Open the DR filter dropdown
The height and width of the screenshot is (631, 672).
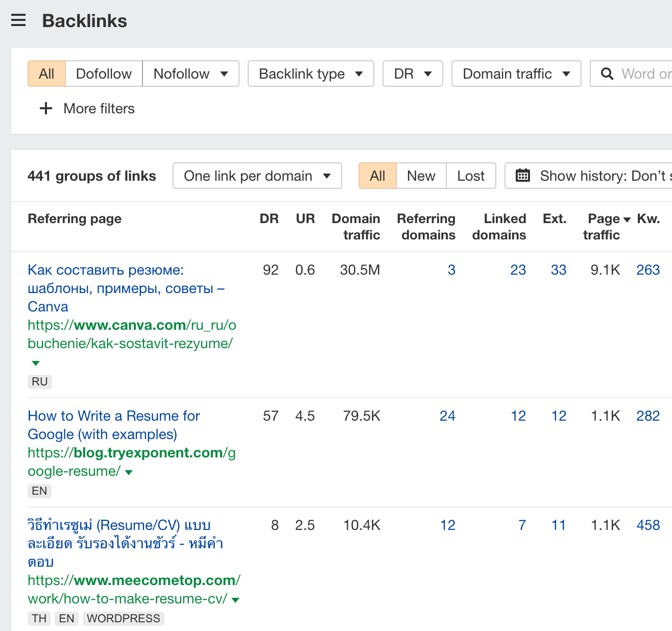pos(412,74)
